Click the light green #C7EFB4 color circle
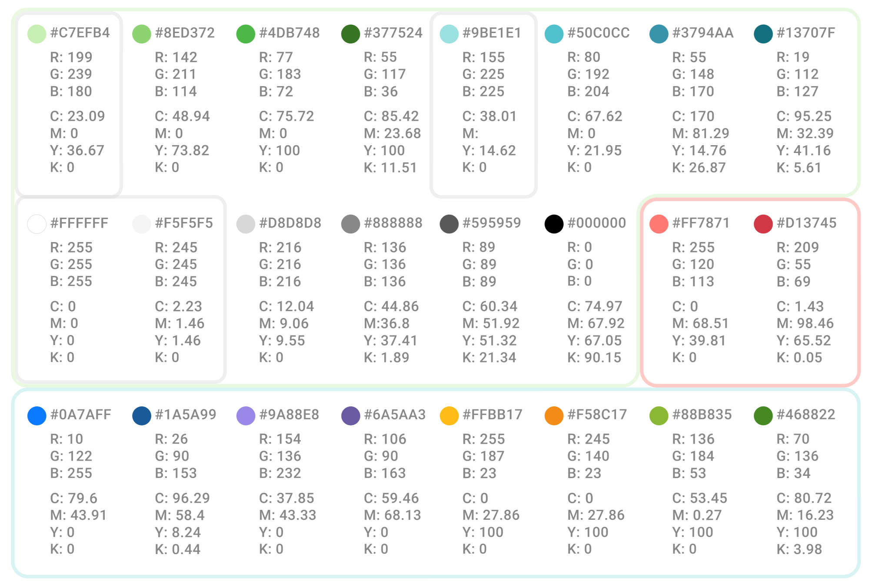Viewport: 872px width, 588px height. tap(37, 34)
